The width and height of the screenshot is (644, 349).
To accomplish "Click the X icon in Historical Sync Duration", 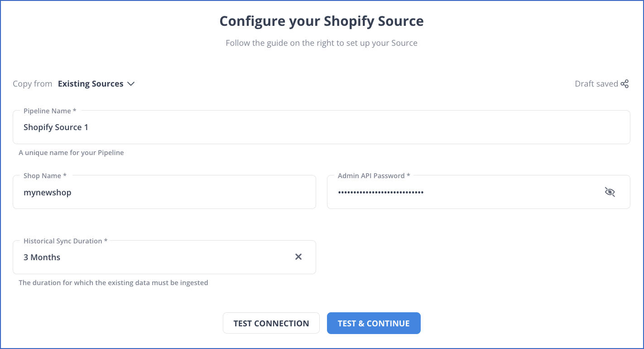I will coord(298,257).
